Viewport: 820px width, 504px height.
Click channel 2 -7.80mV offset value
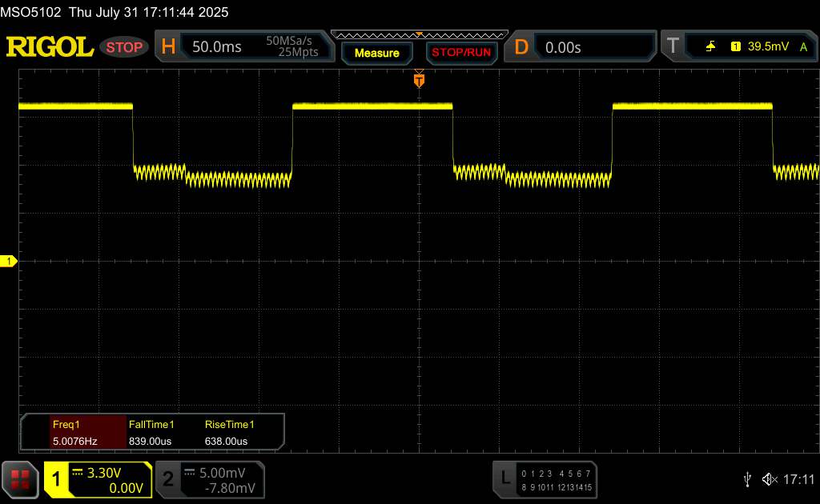230,488
